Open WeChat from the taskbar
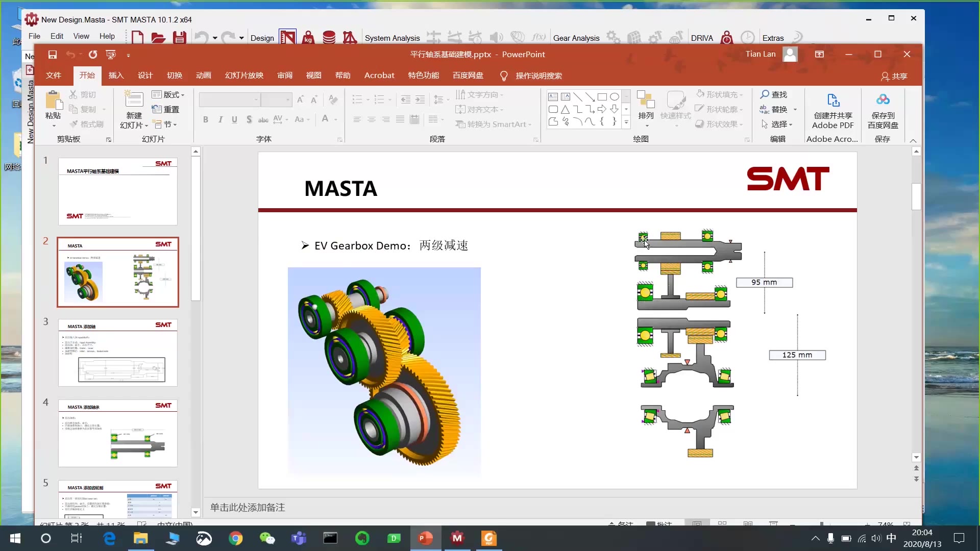980x551 pixels. point(267,538)
